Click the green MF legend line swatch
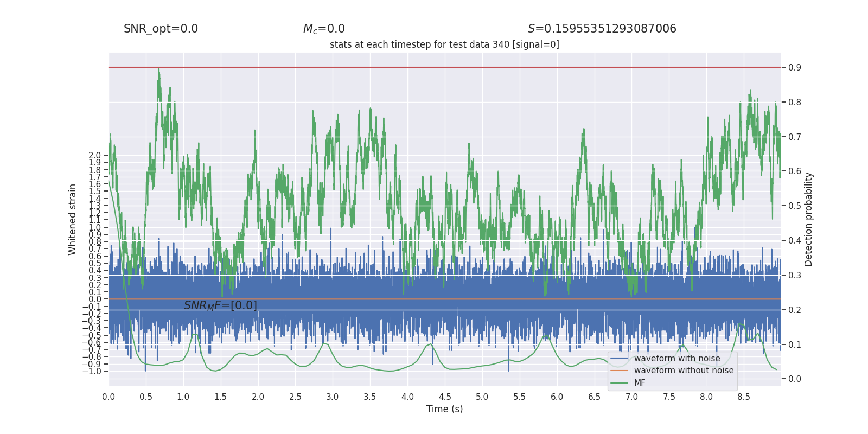The image size is (868, 434). pos(619,383)
